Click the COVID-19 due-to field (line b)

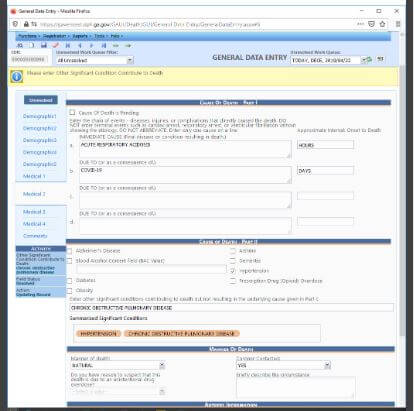click(x=185, y=175)
